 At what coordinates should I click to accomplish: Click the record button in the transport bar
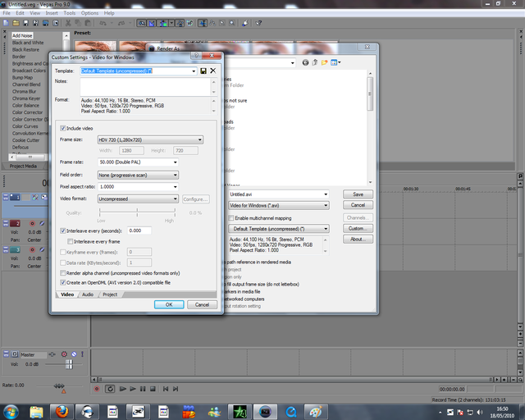click(x=97, y=389)
